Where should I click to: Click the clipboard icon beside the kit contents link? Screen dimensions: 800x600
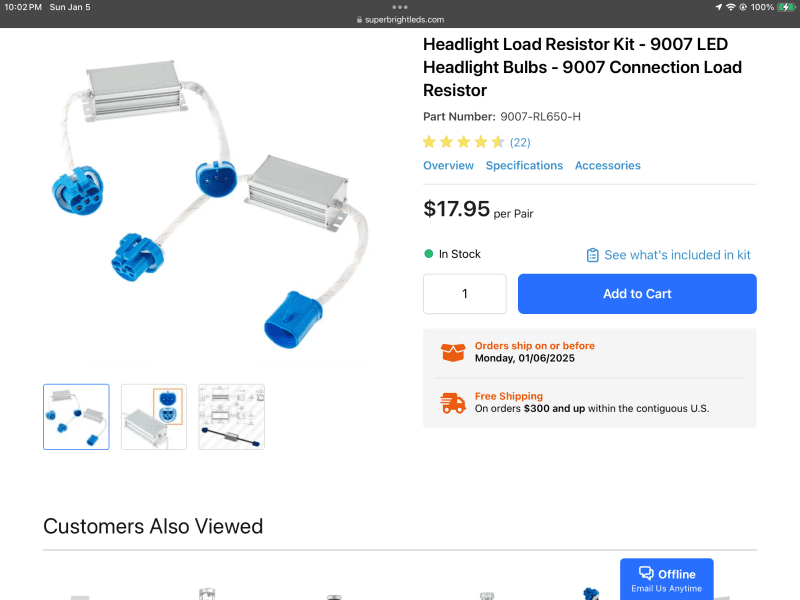coord(593,255)
